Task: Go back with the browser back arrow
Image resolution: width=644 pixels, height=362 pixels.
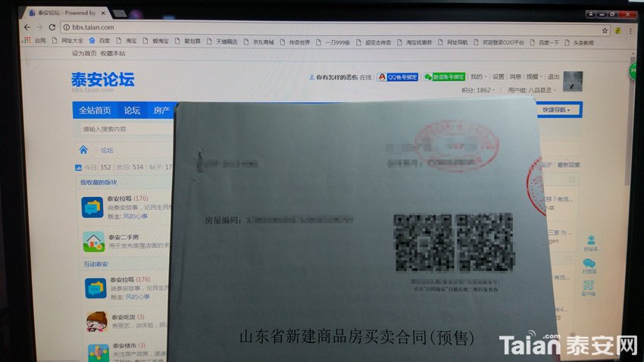Action: (x=27, y=27)
